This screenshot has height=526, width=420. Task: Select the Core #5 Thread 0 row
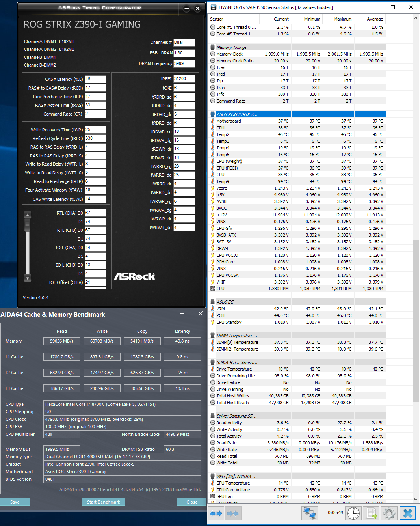[297, 27]
